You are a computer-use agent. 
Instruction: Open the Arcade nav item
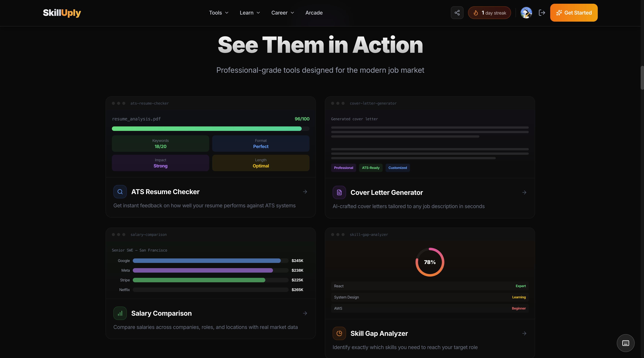click(x=314, y=13)
